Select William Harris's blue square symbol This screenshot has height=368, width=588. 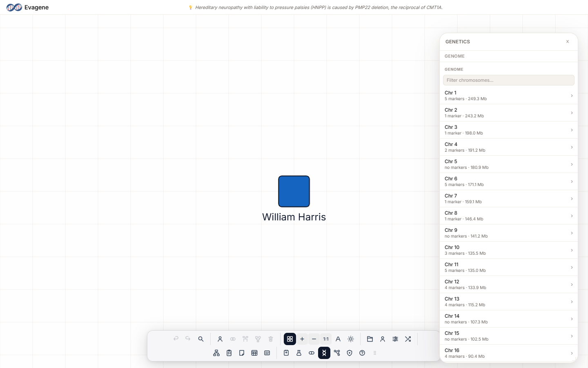pyautogui.click(x=294, y=191)
